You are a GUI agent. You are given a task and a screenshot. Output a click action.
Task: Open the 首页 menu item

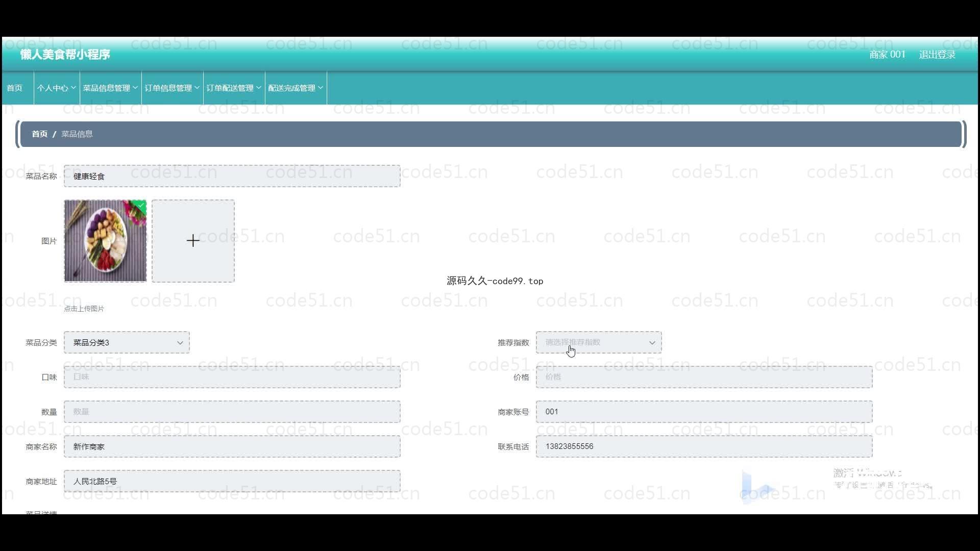15,88
